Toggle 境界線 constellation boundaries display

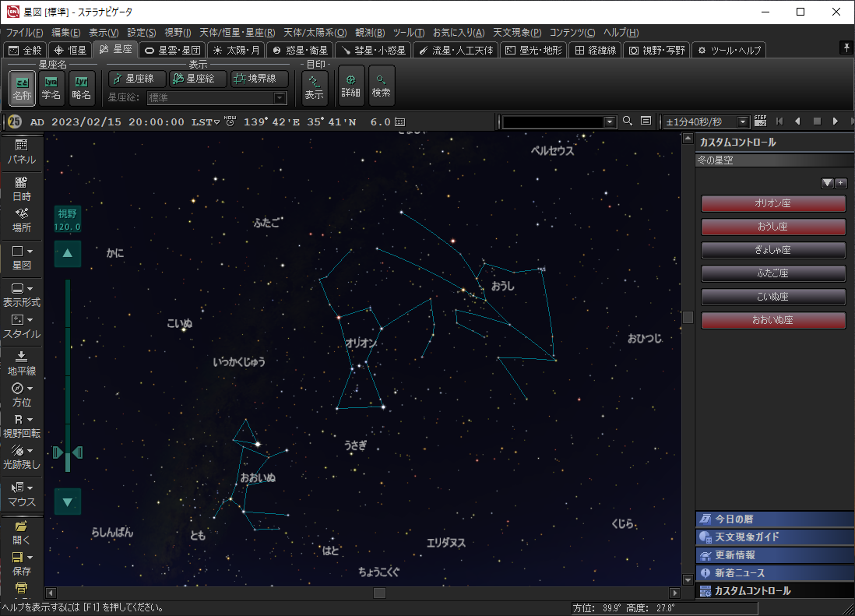click(x=259, y=79)
